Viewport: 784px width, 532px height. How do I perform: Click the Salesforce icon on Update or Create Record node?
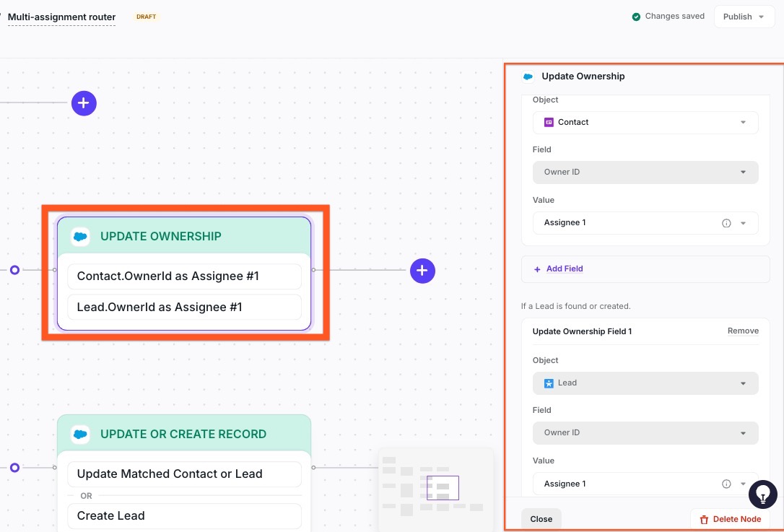pos(80,434)
